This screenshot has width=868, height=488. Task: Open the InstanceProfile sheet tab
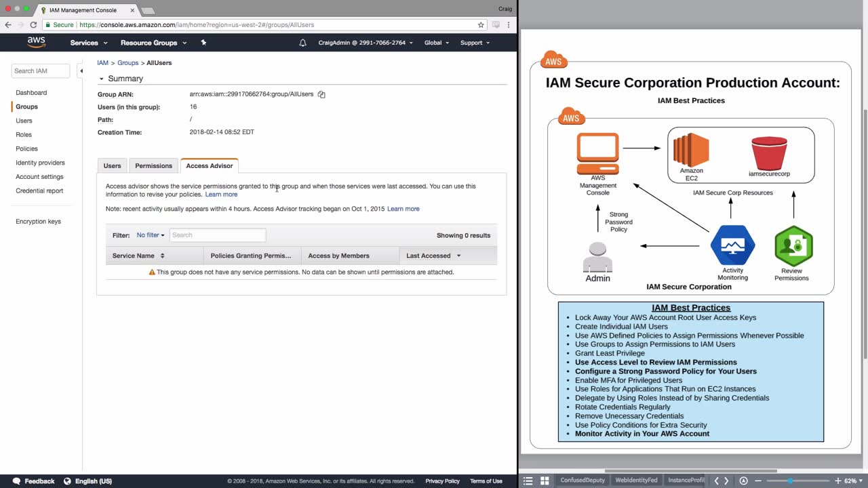point(686,481)
